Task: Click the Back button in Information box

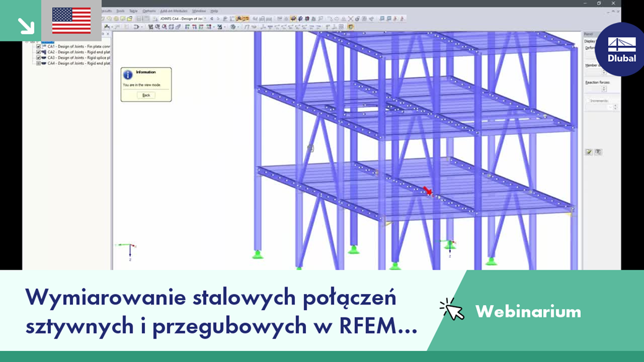Action: (x=146, y=95)
